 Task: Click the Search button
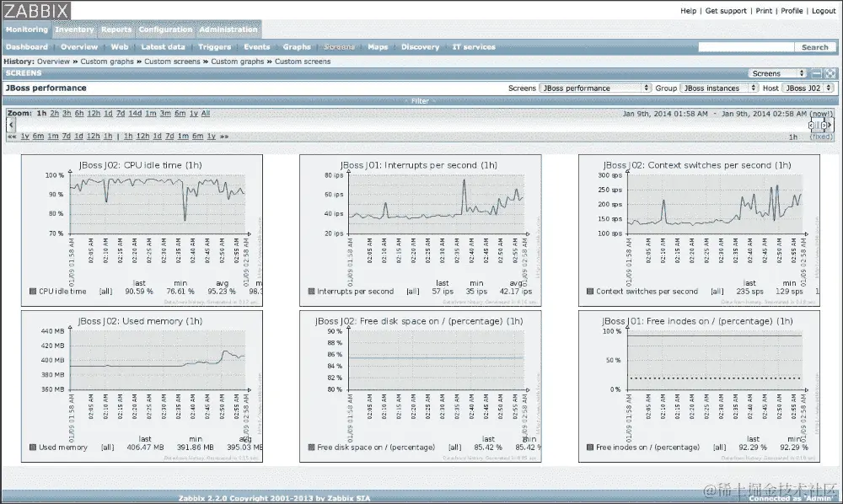click(814, 46)
